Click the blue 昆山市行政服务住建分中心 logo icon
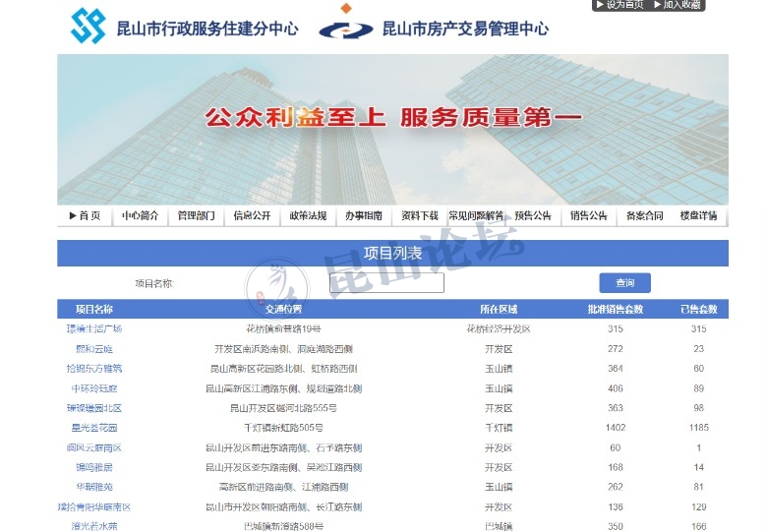Screen dimensions: 767x532 [88, 27]
